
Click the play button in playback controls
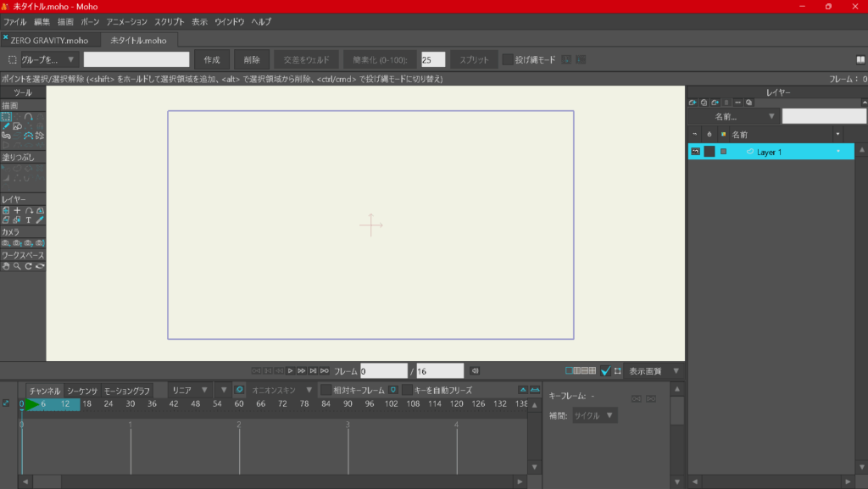(290, 371)
